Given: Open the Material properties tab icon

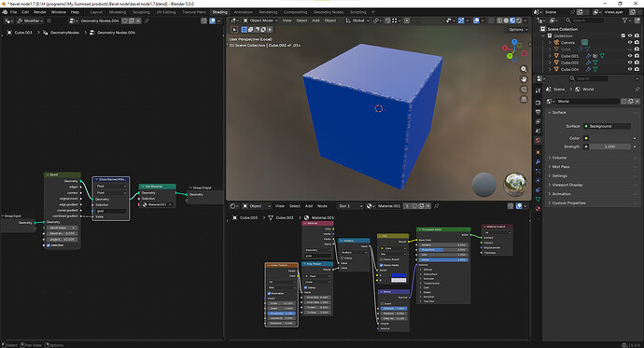Looking at the screenshot, I should click(538, 208).
